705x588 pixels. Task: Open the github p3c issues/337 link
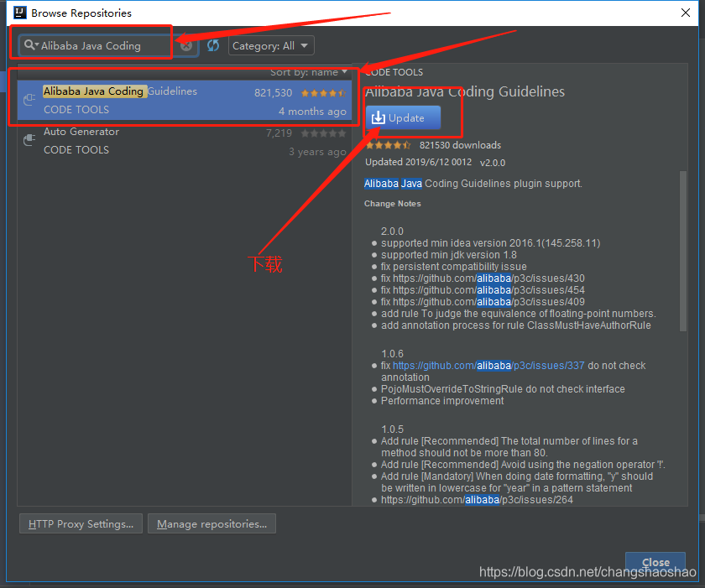click(x=488, y=366)
